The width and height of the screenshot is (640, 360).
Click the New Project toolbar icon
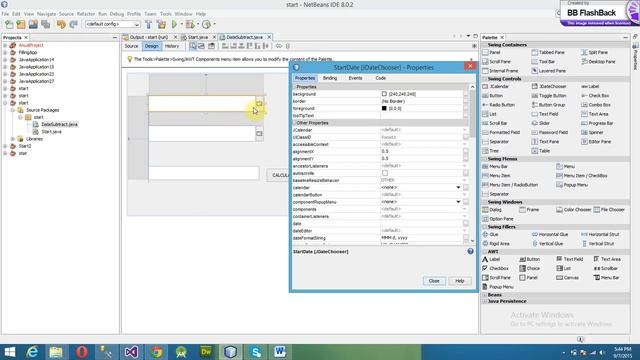tap(21, 24)
